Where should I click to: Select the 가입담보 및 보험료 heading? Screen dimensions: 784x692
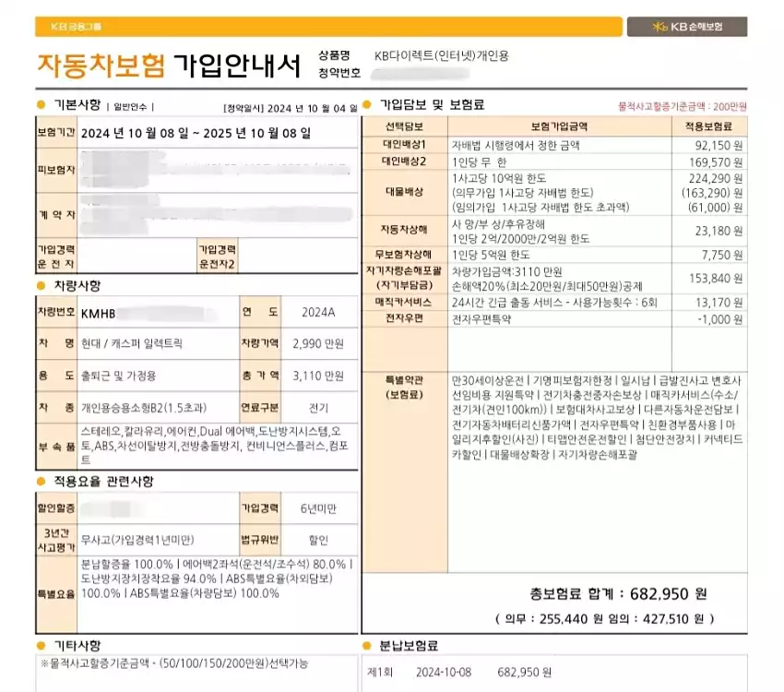432,105
